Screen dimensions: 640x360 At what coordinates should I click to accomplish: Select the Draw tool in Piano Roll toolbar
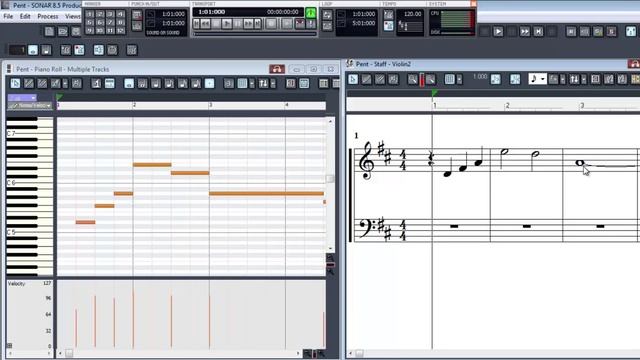(29, 83)
